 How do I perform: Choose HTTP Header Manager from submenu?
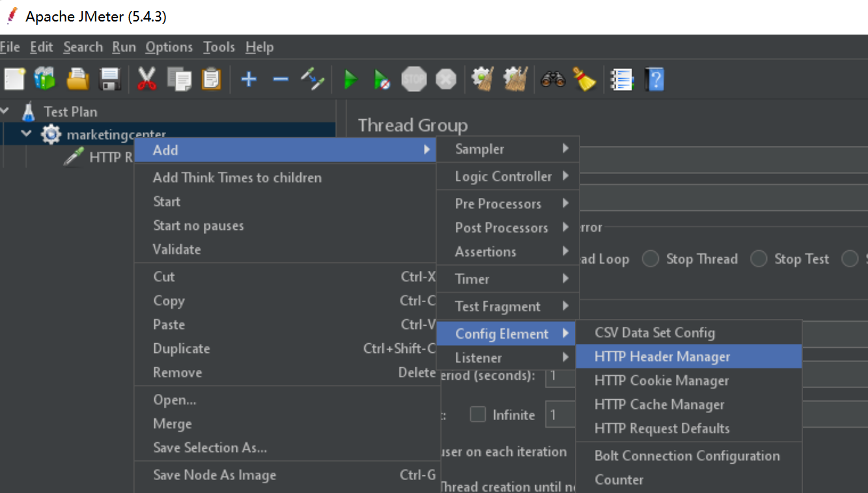[x=689, y=356]
